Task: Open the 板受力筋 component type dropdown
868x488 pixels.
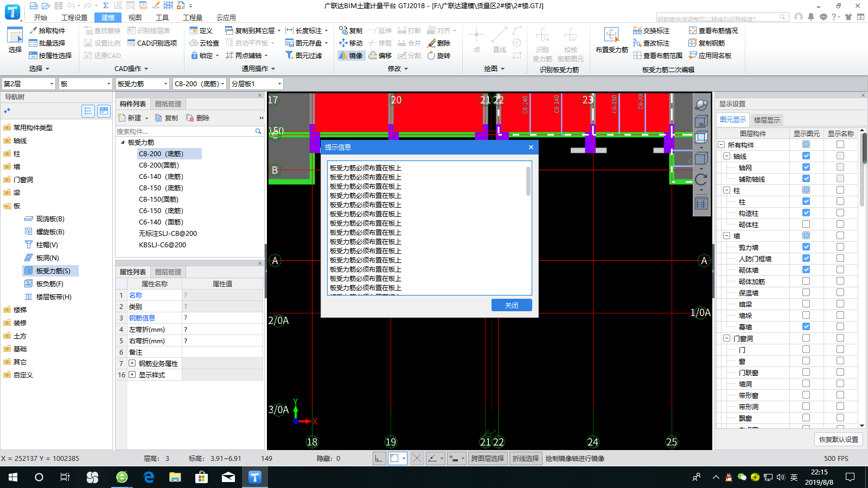Action: pos(143,84)
